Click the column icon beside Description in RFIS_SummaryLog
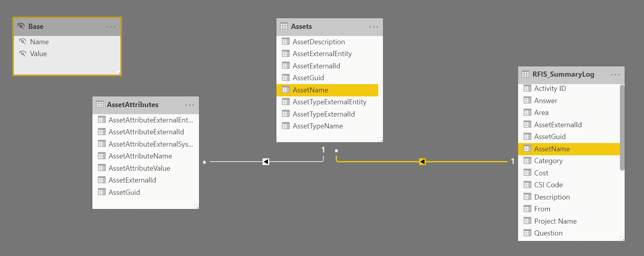The width and height of the screenshot is (644, 256). point(528,197)
